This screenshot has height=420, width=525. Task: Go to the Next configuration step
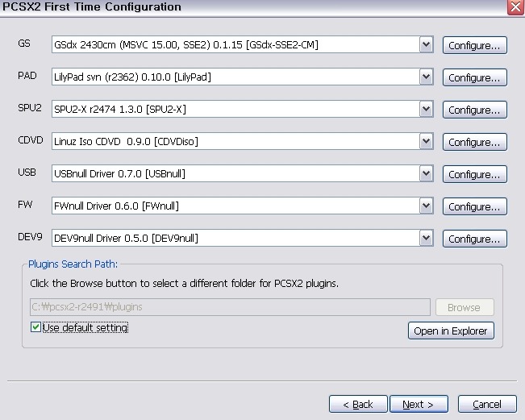pos(419,404)
